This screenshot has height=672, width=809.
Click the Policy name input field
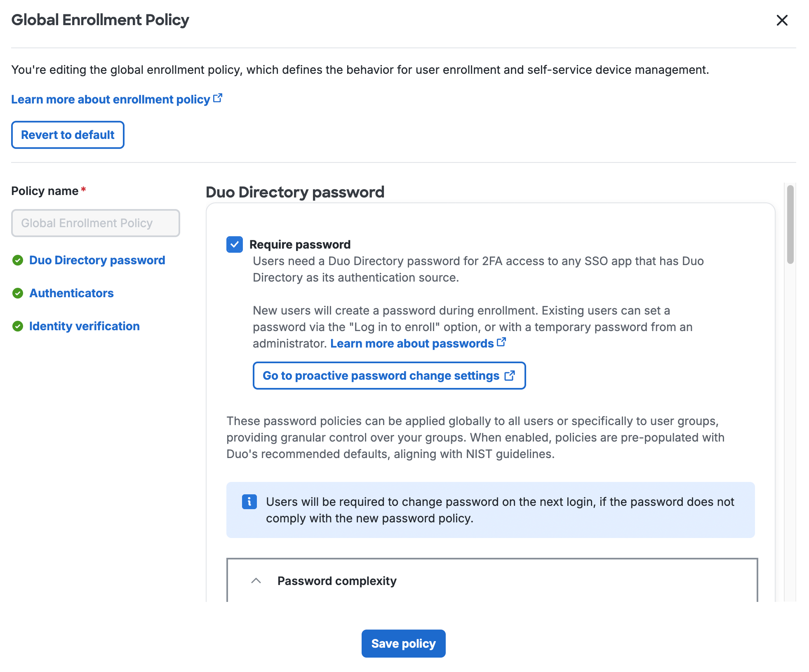click(96, 223)
